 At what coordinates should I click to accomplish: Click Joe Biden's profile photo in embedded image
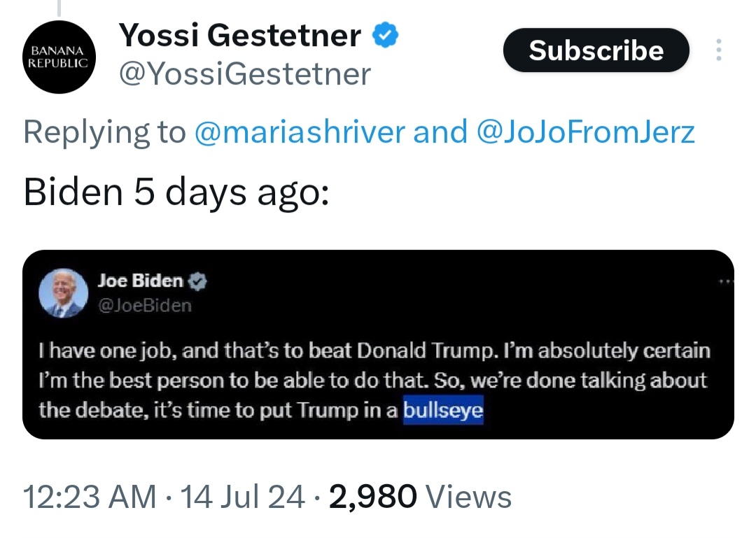coord(68,294)
